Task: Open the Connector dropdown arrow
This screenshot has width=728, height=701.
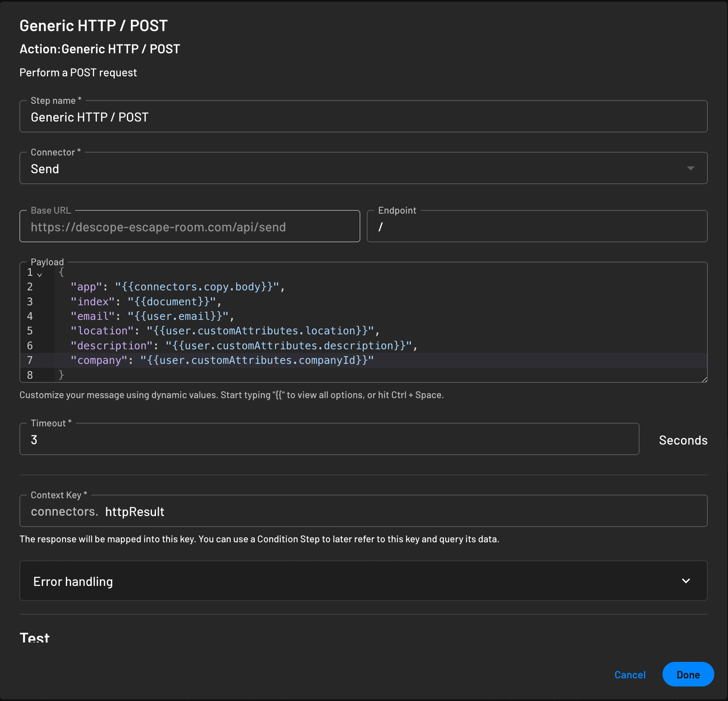Action: click(690, 168)
